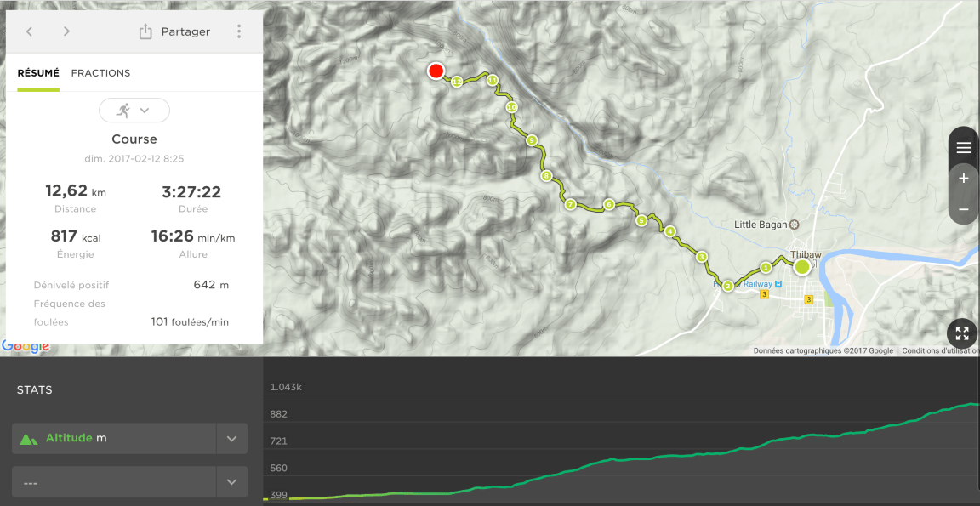Expand the second empty stats dropdown
The width and height of the screenshot is (980, 506).
click(x=231, y=482)
